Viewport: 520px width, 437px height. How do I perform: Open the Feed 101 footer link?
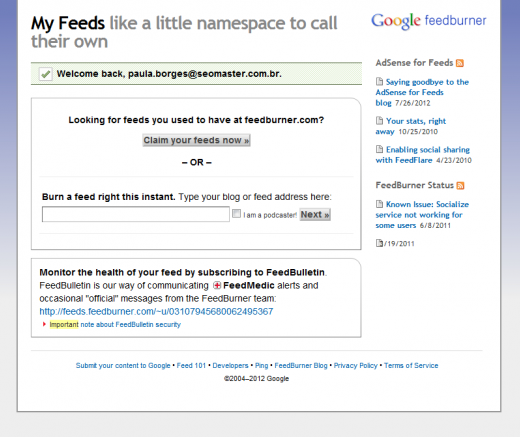coord(191,365)
